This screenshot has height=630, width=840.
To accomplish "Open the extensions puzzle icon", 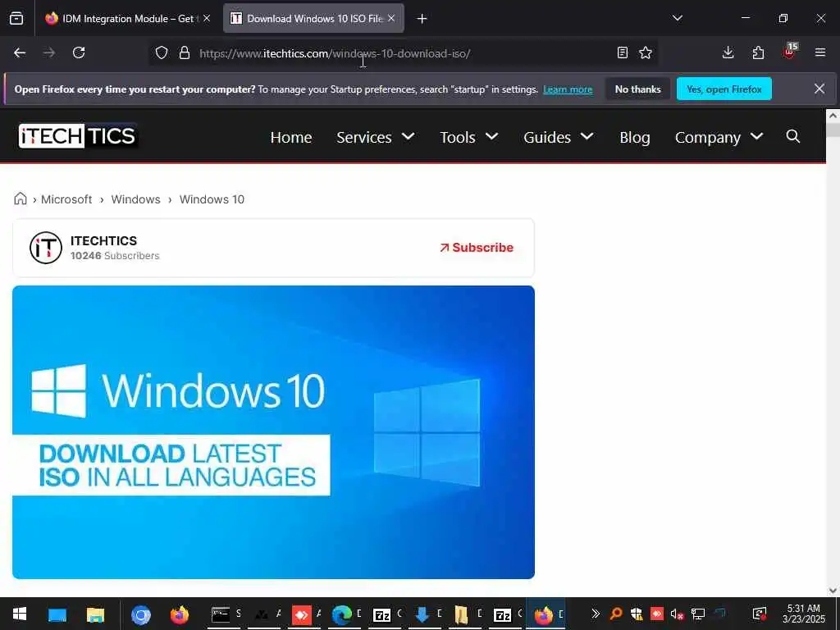I will point(758,52).
